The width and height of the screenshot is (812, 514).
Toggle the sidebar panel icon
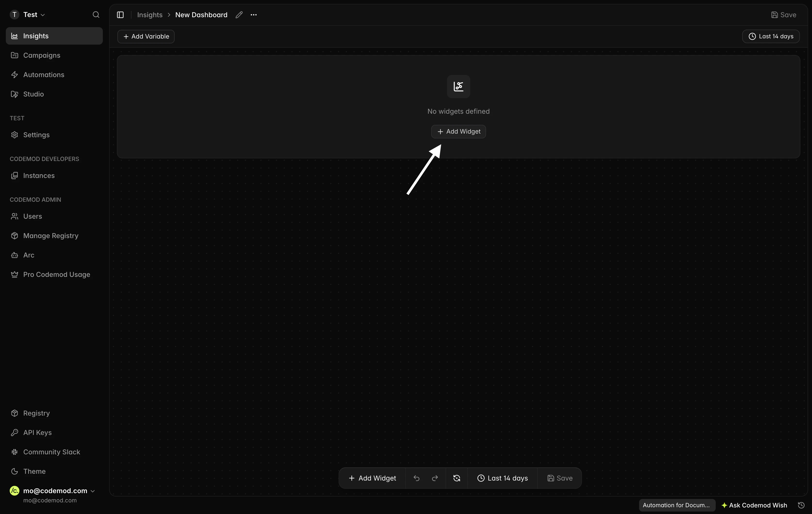point(120,15)
